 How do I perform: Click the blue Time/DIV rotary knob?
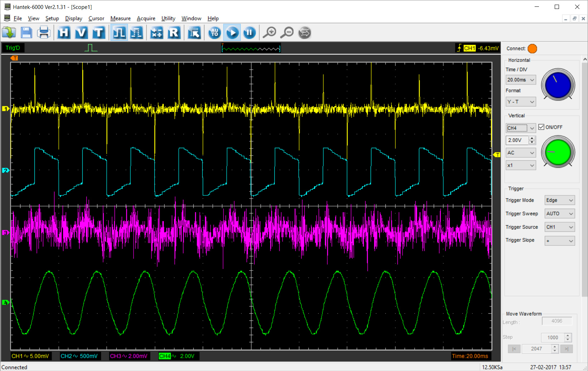[x=558, y=85]
